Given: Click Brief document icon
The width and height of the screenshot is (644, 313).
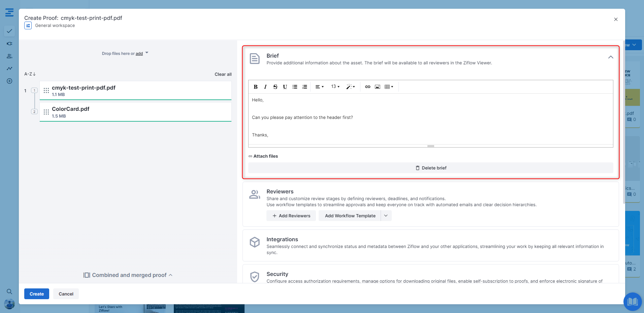Looking at the screenshot, I should 255,59.
